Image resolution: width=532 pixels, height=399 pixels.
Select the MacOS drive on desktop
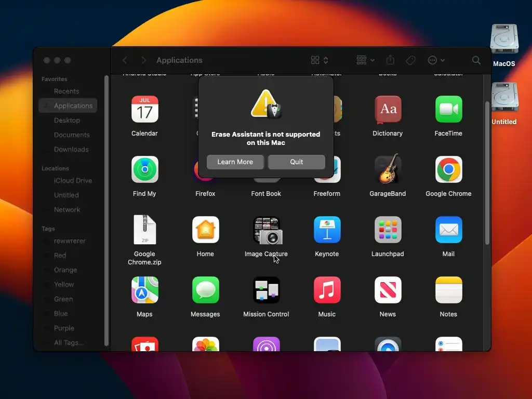pyautogui.click(x=504, y=39)
